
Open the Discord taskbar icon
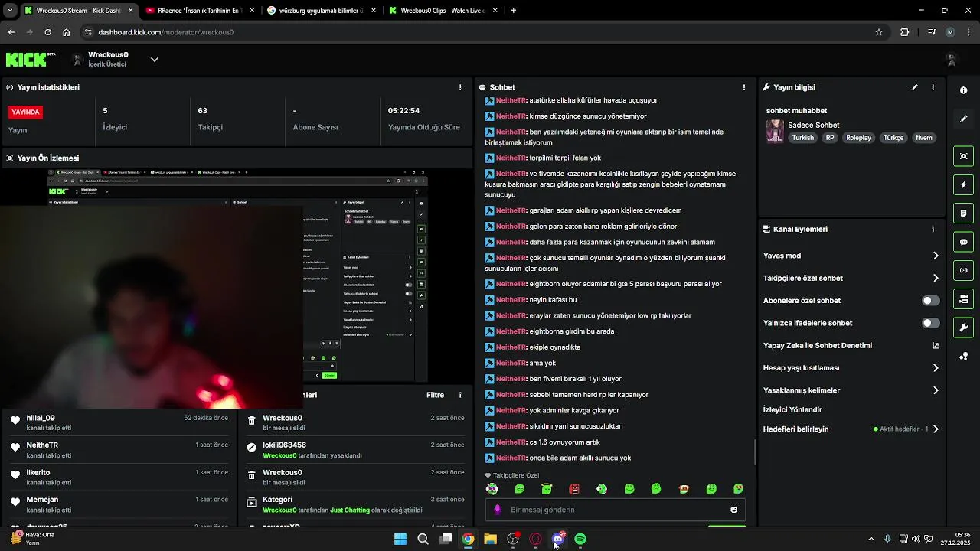(x=558, y=539)
